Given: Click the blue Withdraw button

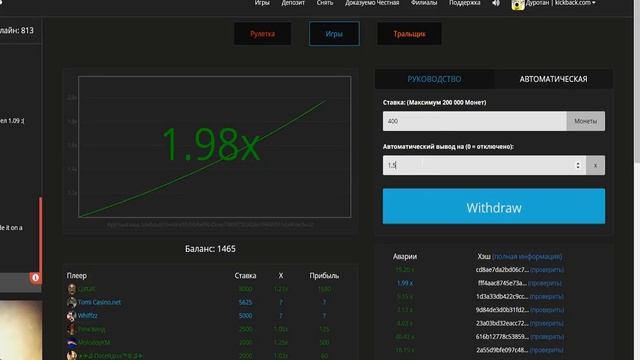Looking at the screenshot, I should point(494,206).
